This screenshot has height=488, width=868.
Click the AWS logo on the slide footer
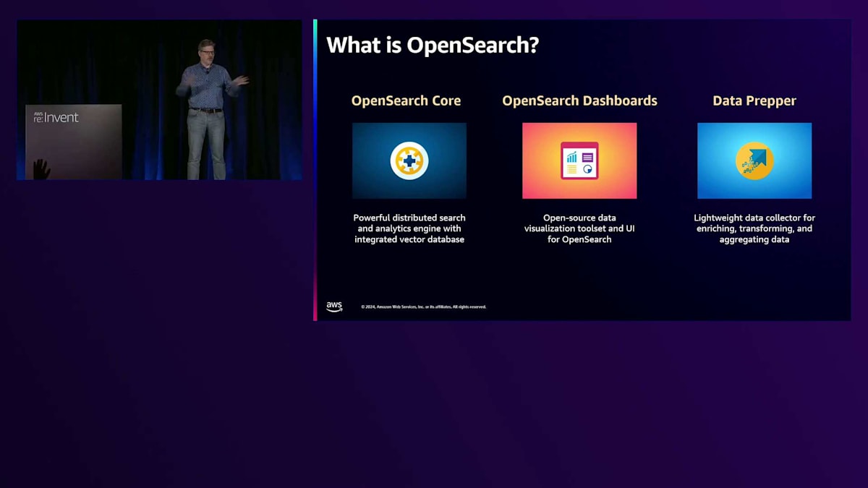[334, 307]
